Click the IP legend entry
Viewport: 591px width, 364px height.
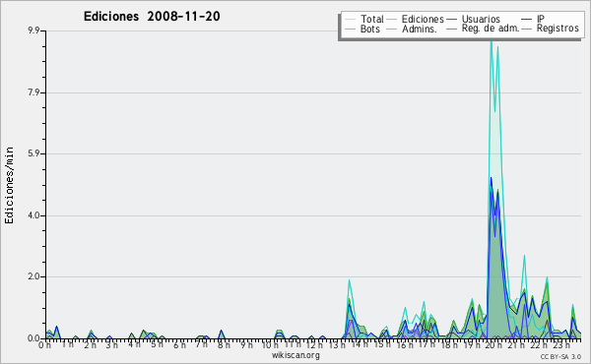541,19
